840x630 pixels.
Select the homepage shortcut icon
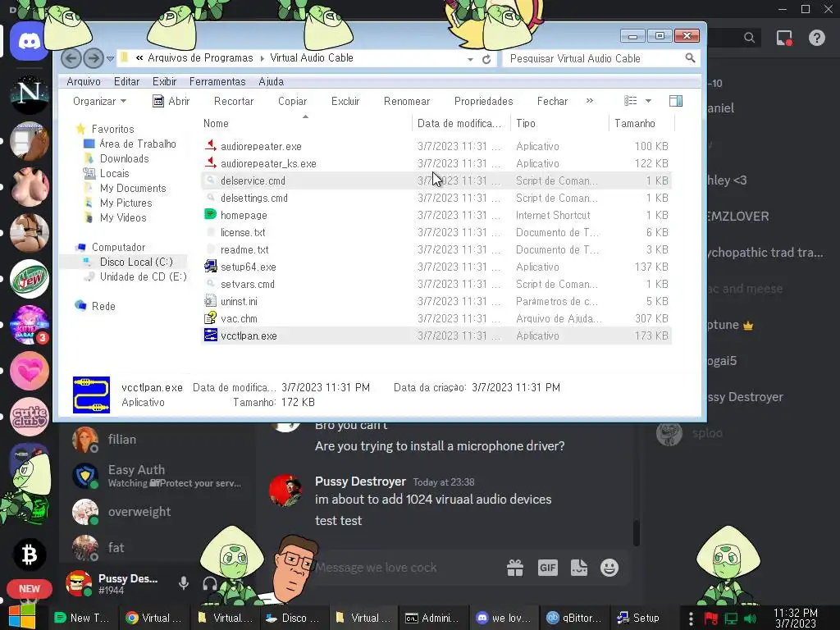tap(211, 214)
